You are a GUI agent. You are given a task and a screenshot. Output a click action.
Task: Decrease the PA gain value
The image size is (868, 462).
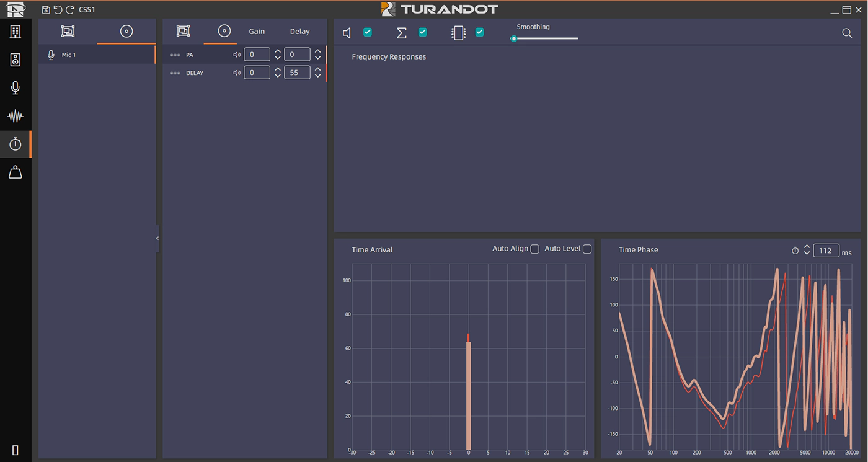(278, 58)
